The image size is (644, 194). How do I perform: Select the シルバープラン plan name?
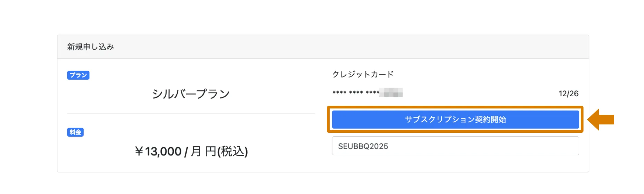click(191, 94)
